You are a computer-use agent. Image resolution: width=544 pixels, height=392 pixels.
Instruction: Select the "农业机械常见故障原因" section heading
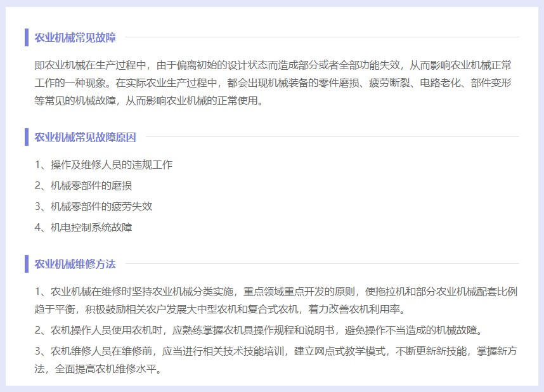tap(85, 137)
